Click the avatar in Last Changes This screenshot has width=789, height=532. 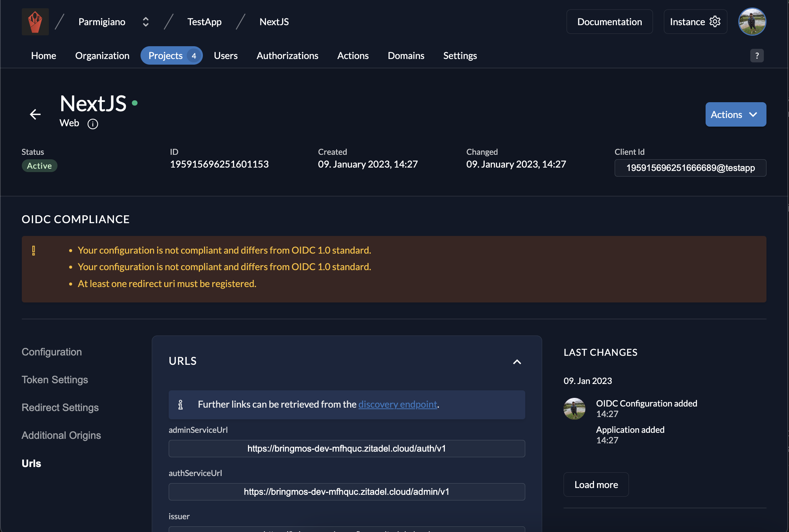click(574, 409)
